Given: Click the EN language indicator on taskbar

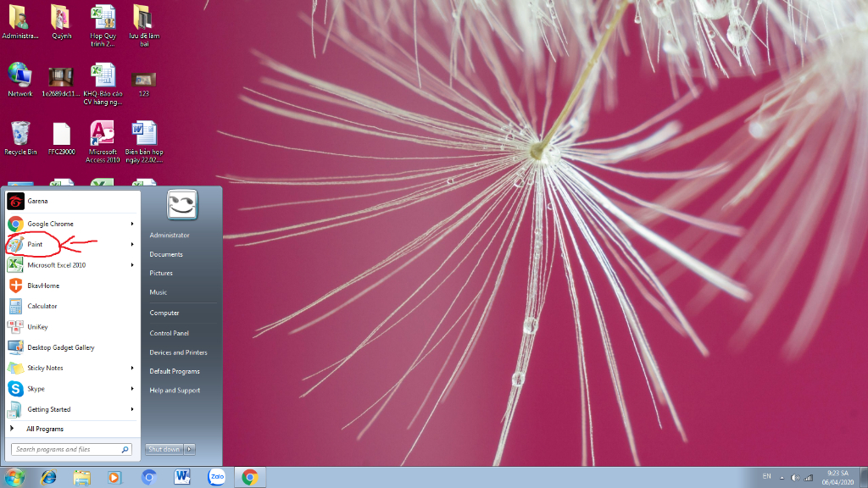Looking at the screenshot, I should [766, 476].
